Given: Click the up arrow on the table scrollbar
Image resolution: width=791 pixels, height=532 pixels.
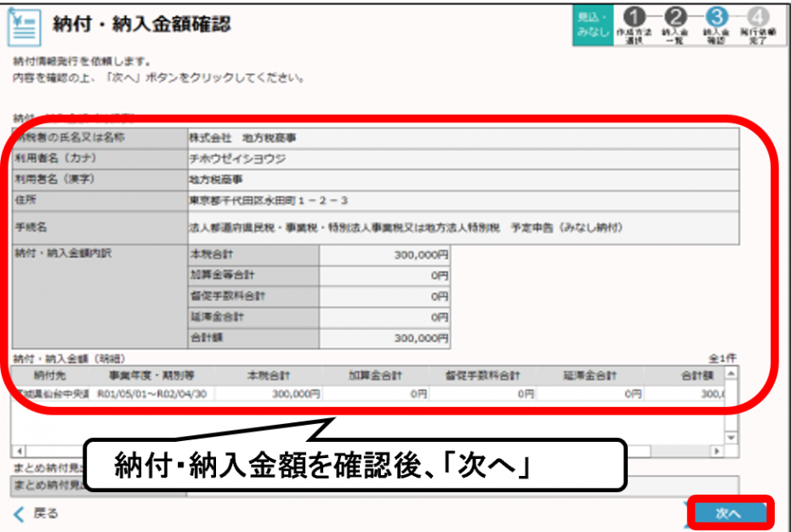Looking at the screenshot, I should [x=729, y=374].
